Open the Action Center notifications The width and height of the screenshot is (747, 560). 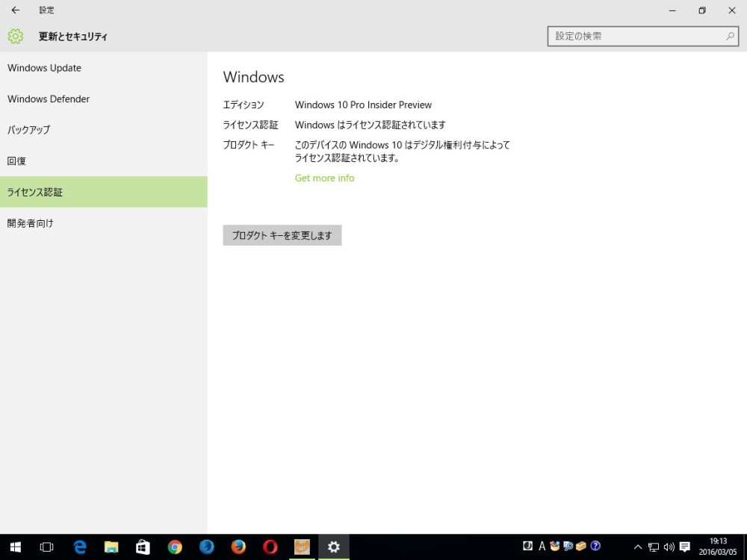coord(684,547)
